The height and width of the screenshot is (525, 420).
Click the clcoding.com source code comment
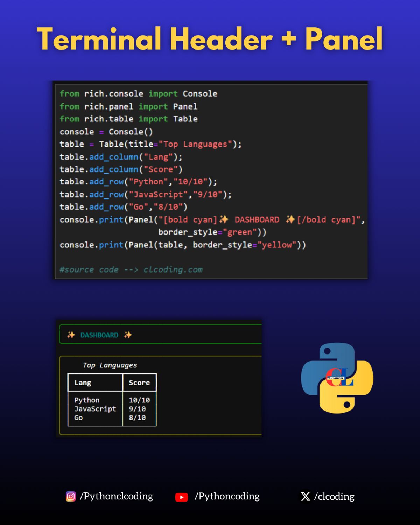[131, 269]
